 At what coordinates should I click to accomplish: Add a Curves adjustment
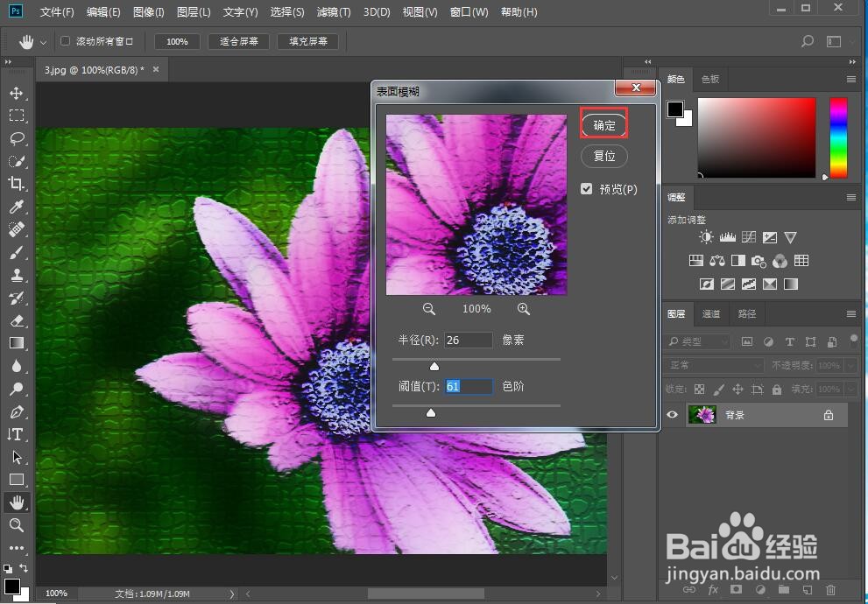(x=748, y=237)
